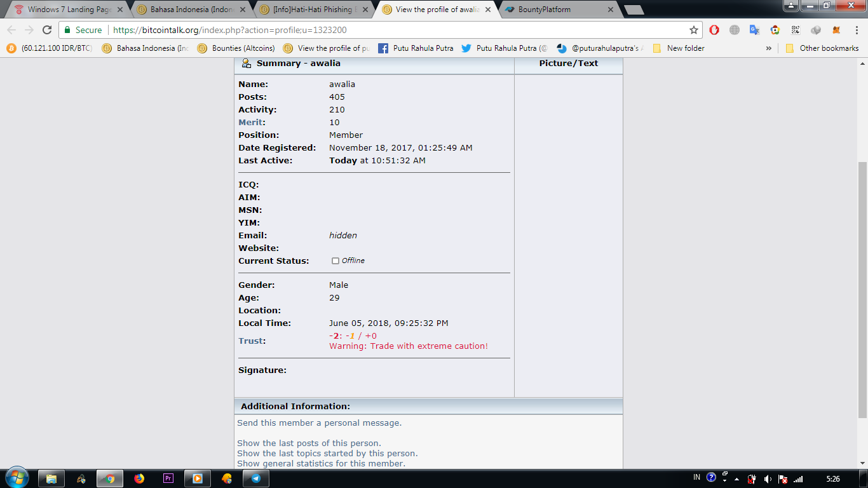Click the volume speaker tray icon
This screenshot has width=868, height=488.
(x=768, y=478)
